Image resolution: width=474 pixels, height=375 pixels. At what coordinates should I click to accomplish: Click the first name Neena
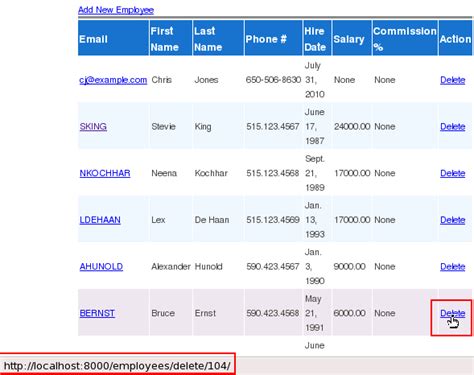click(x=164, y=173)
